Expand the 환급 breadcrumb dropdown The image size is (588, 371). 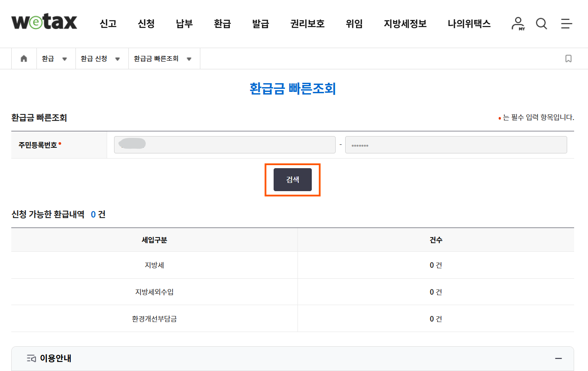65,59
